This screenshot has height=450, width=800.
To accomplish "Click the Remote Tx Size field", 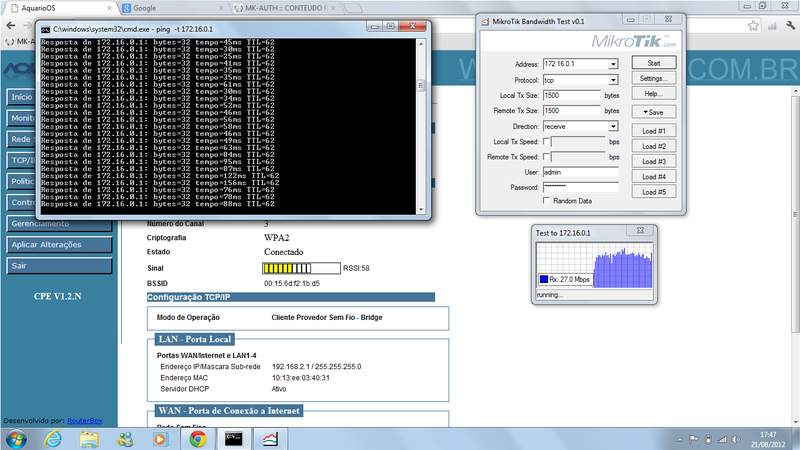I will pyautogui.click(x=571, y=111).
